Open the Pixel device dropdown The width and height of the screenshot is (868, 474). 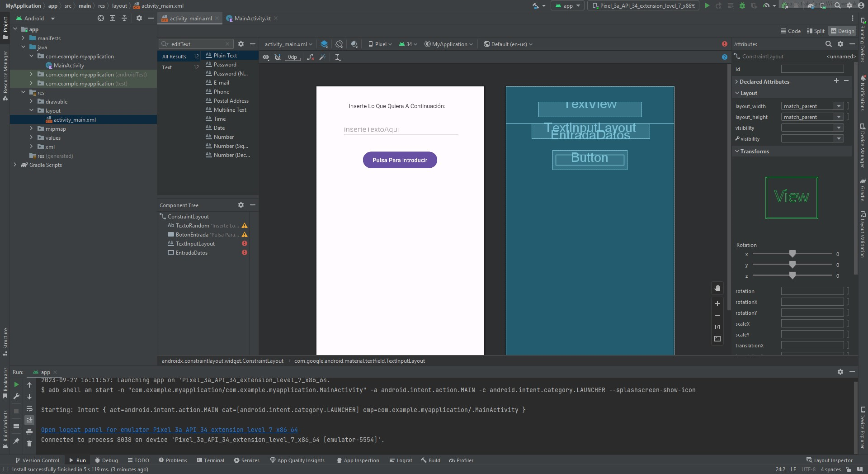(x=380, y=44)
